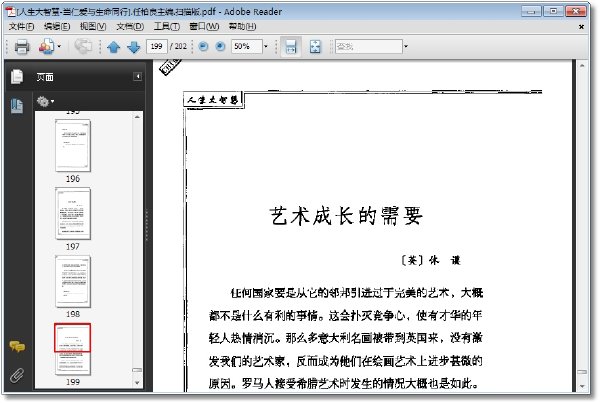This screenshot has width=600, height=404.
Task: Click the zoom out round button
Action: [x=203, y=47]
